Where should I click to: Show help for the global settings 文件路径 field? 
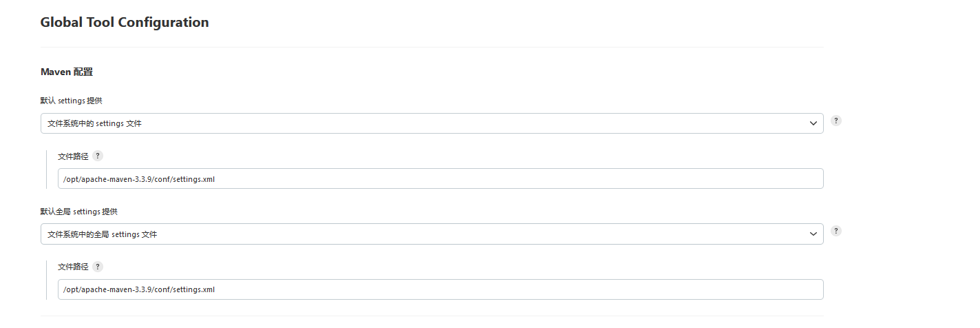pos(98,267)
